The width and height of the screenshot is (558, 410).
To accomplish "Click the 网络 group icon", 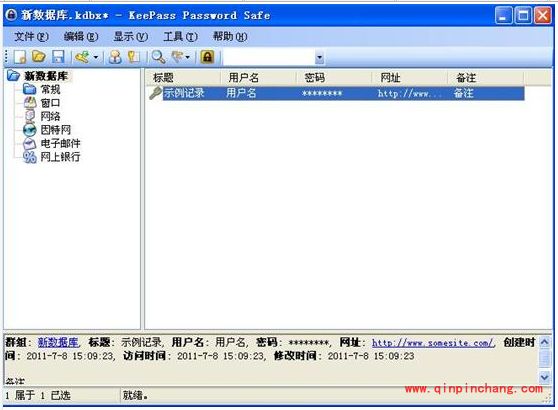I will coord(30,116).
